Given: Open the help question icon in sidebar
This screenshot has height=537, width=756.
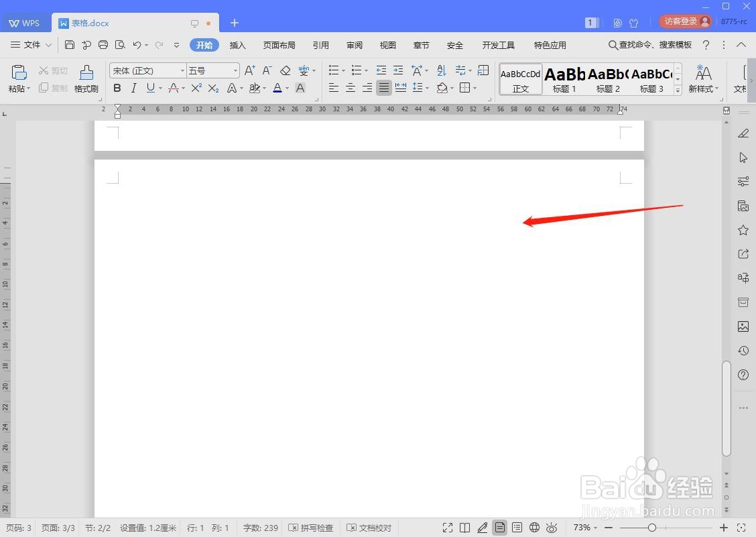Looking at the screenshot, I should [743, 375].
